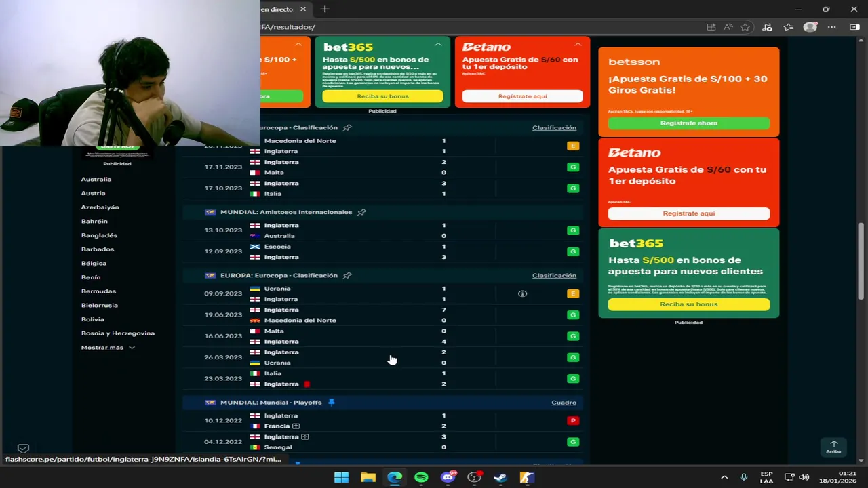Pin the second EUROPA: Eurocopa - Clasificación league
The width and height of the screenshot is (868, 488).
(x=347, y=275)
